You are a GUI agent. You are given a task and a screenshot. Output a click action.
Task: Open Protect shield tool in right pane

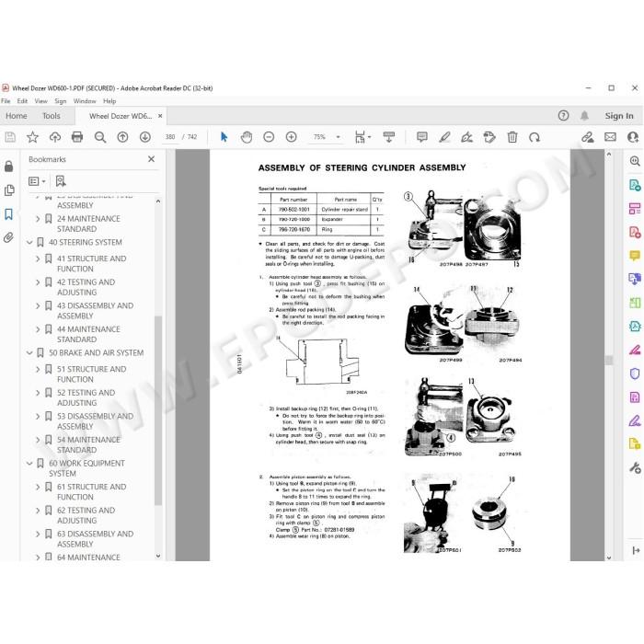click(x=635, y=374)
